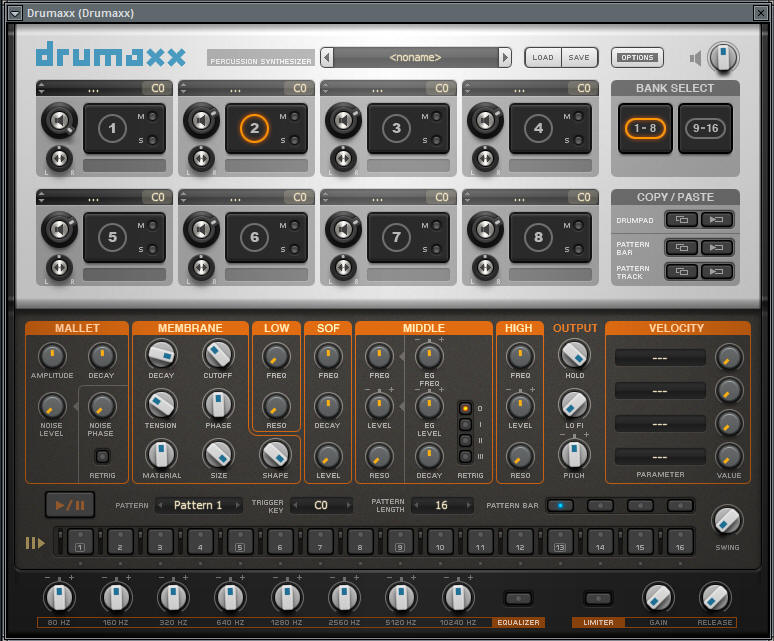Click the Load button
The image size is (774, 641).
coord(543,58)
